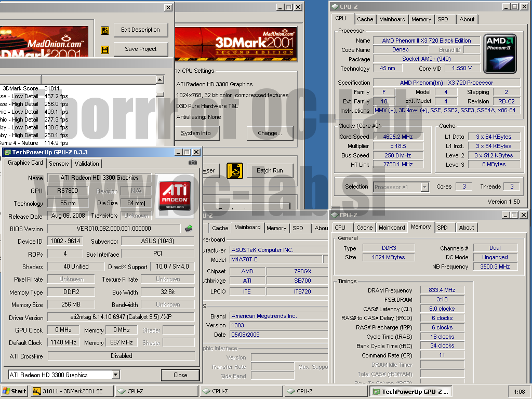Screen dimensions: 532x399
Task: Click the Southbridge SB700 value
Action: [x=297, y=281]
